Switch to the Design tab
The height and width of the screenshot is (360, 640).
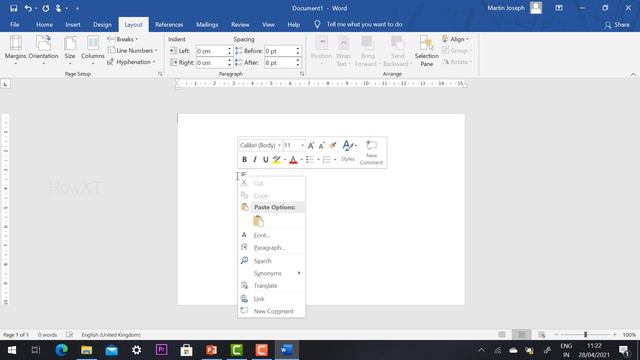[x=102, y=24]
